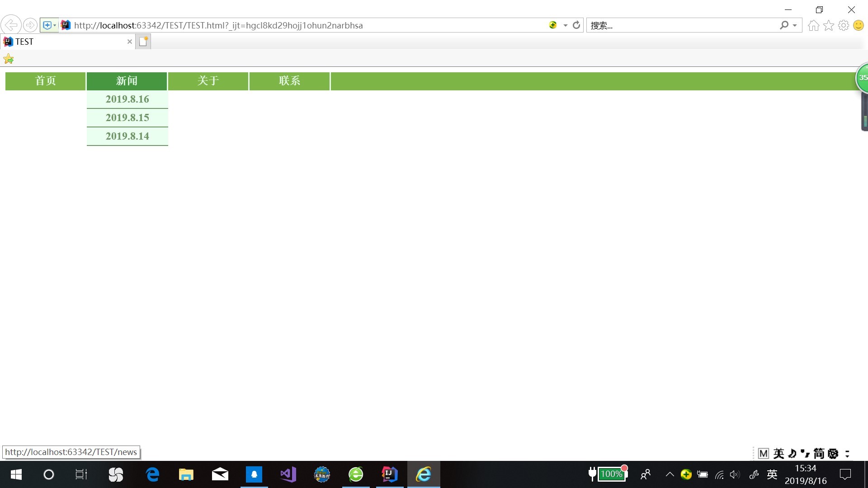
Task: Select the 新闻 navigation tab
Action: click(127, 80)
